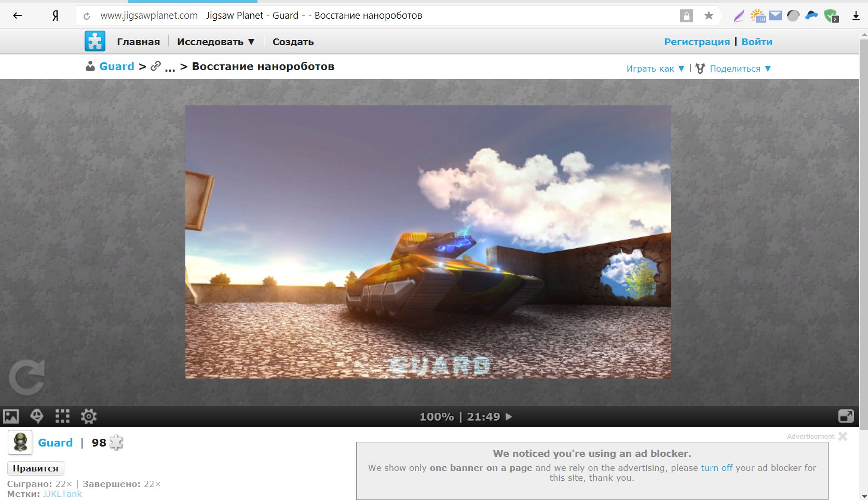Click the Guard soldier avatar
Image resolution: width=868 pixels, height=500 pixels.
pyautogui.click(x=20, y=442)
